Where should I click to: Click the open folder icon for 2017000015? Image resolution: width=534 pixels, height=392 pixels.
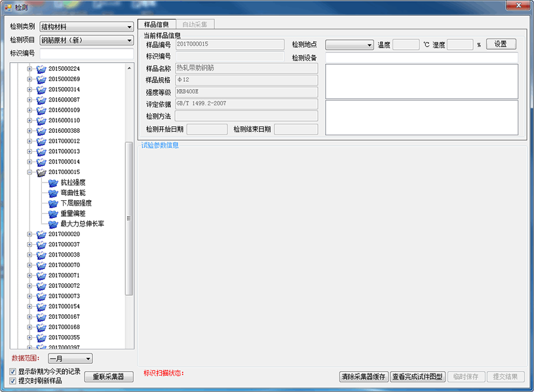(41, 172)
